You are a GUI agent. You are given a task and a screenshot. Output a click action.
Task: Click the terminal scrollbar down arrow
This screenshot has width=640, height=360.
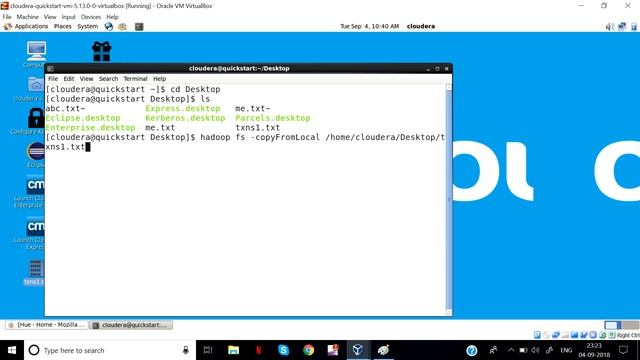tap(449, 312)
